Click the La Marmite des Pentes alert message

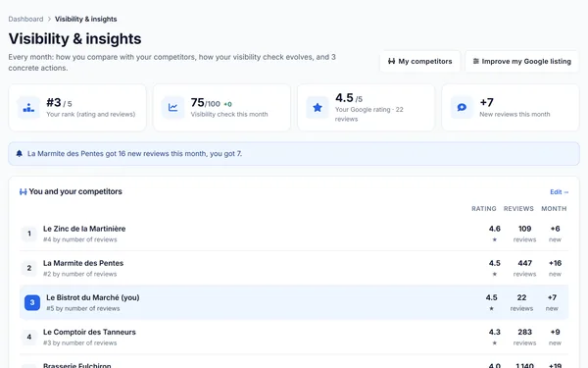tap(134, 154)
